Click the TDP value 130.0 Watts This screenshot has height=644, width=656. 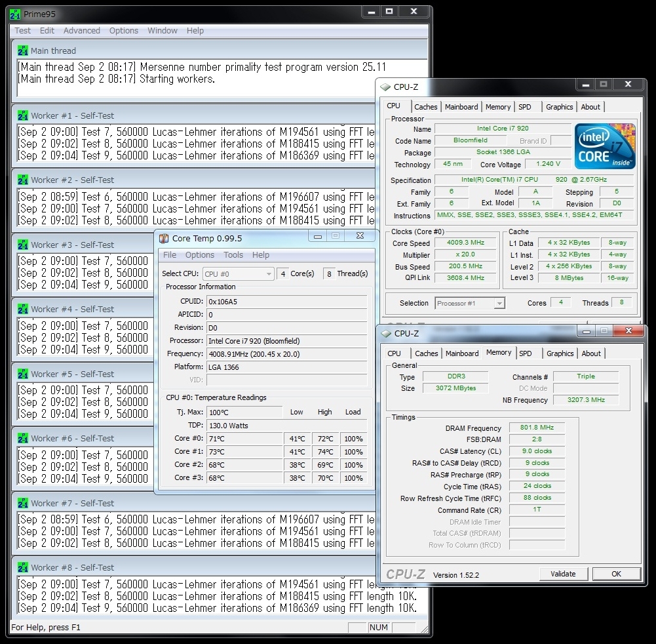click(286, 426)
